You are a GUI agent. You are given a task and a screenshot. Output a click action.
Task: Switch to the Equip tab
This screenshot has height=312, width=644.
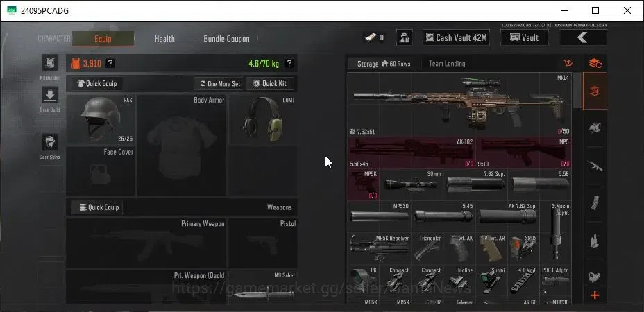point(103,39)
